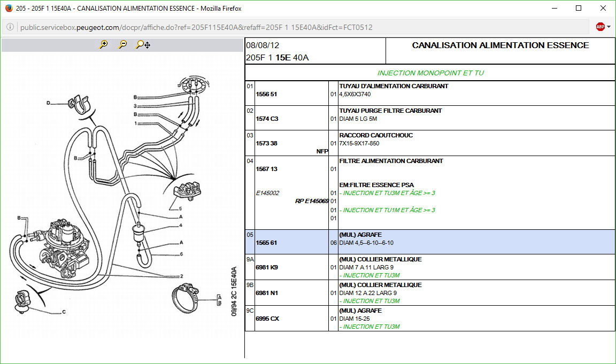Choose part number 6981 N1
This screenshot has width=616, height=364.
pos(267,293)
